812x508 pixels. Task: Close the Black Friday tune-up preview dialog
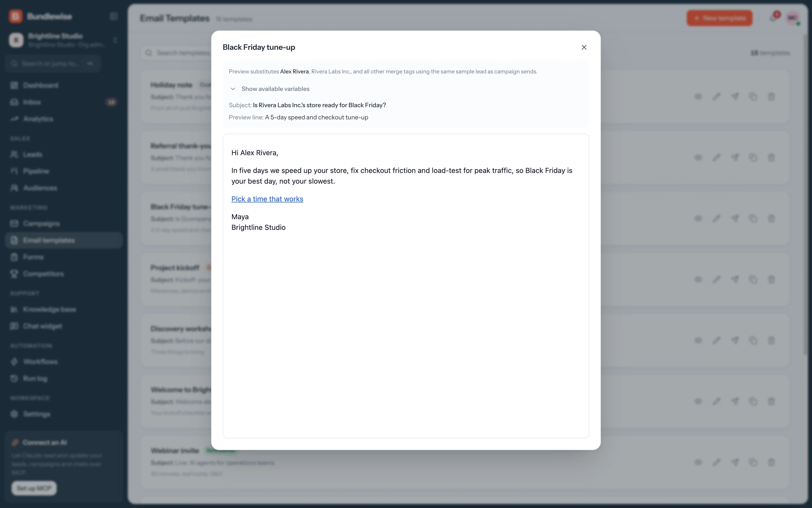pos(584,47)
